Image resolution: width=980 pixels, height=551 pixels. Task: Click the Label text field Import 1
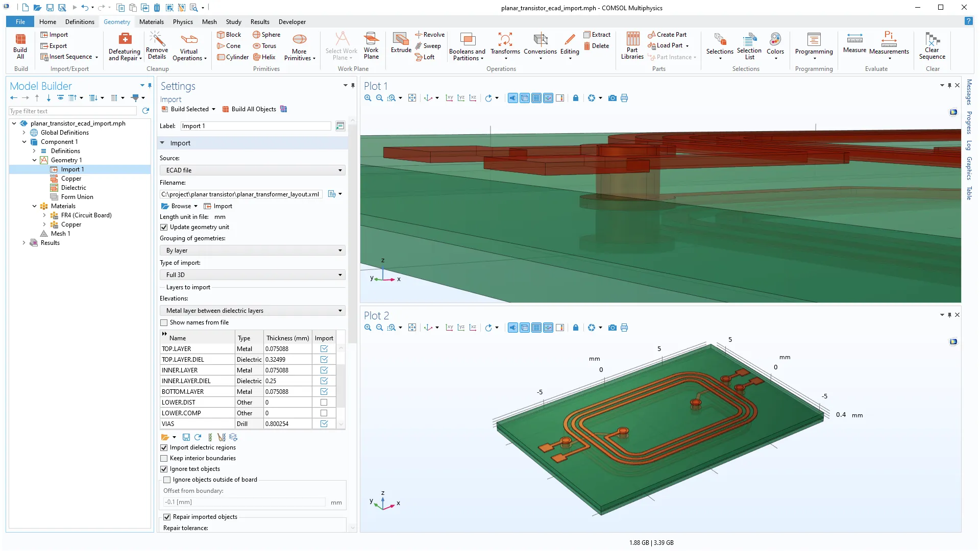(x=255, y=126)
